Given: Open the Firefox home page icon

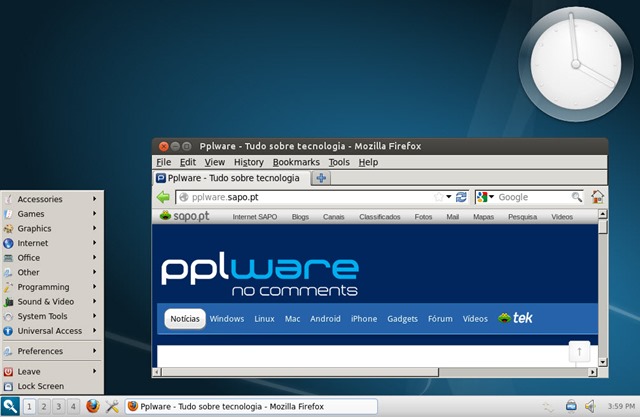Looking at the screenshot, I should point(598,197).
